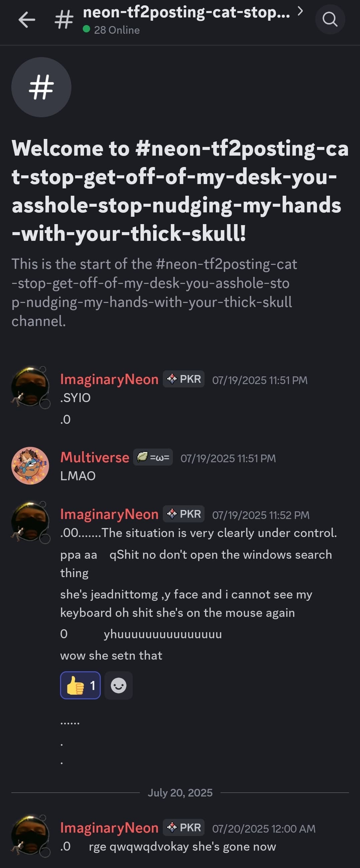Select the LMAO message text
The image size is (360, 868).
tap(78, 476)
